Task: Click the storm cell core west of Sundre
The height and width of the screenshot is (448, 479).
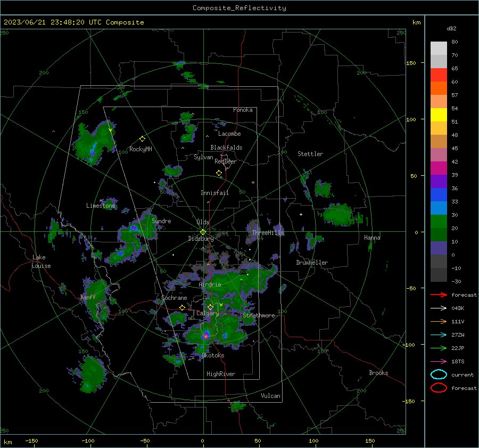Action: point(133,227)
